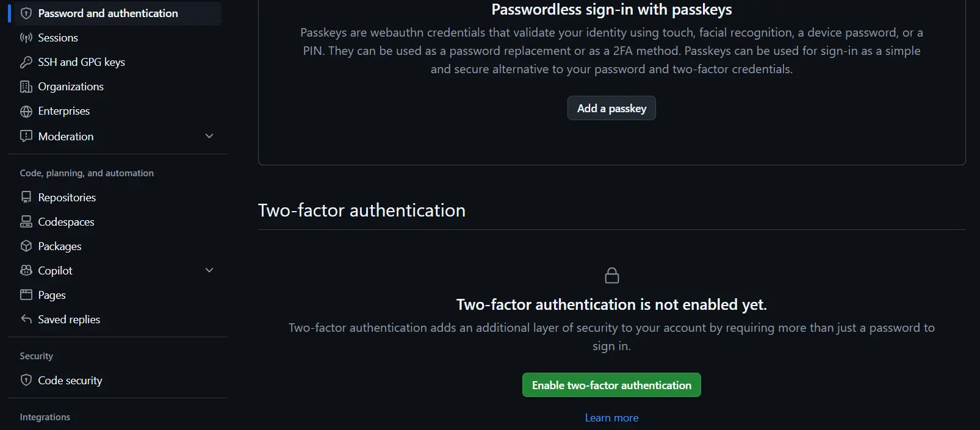Click the shield icon next to Code security
980x430 pixels.
tap(26, 380)
